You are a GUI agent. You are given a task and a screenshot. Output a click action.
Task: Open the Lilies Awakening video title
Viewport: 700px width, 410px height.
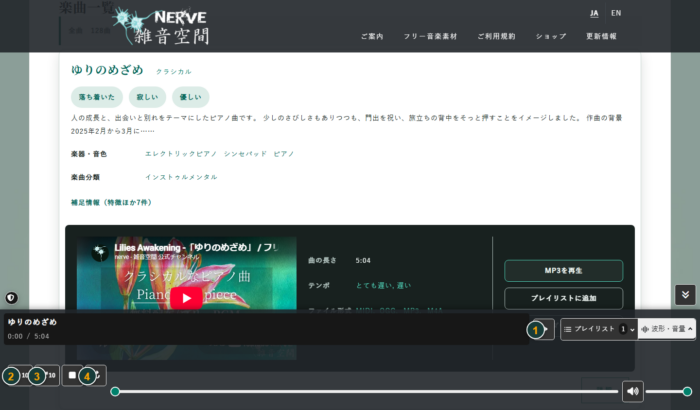(x=196, y=247)
